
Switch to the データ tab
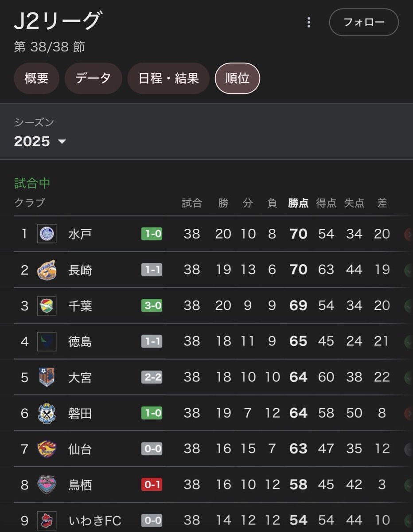pyautogui.click(x=93, y=78)
